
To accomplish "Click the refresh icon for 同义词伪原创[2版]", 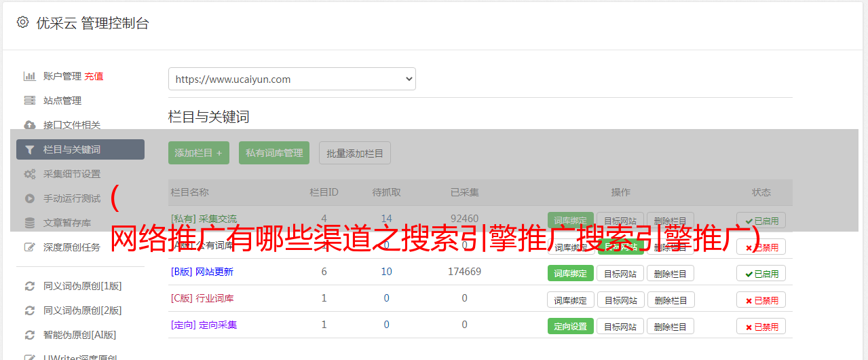I will (x=29, y=310).
